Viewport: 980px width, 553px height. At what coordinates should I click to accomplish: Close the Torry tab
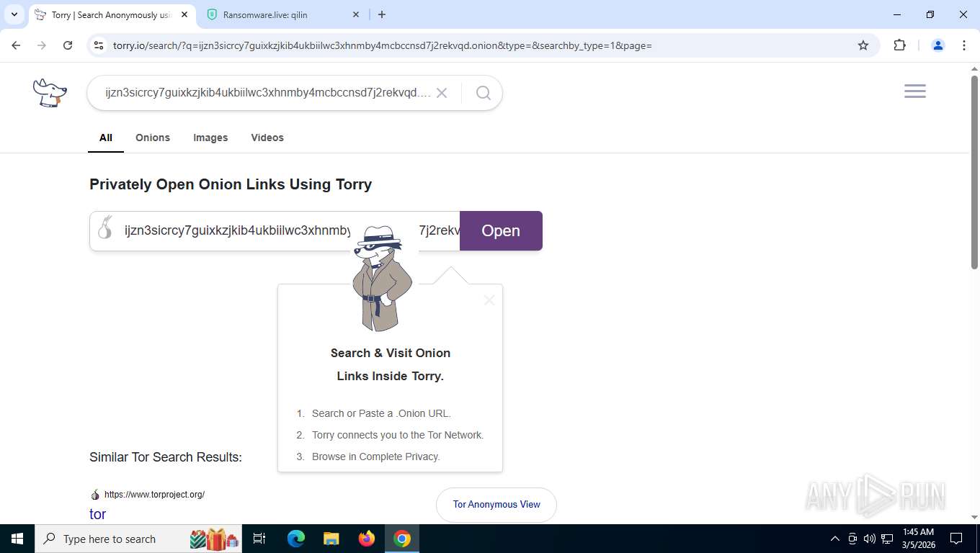click(184, 14)
